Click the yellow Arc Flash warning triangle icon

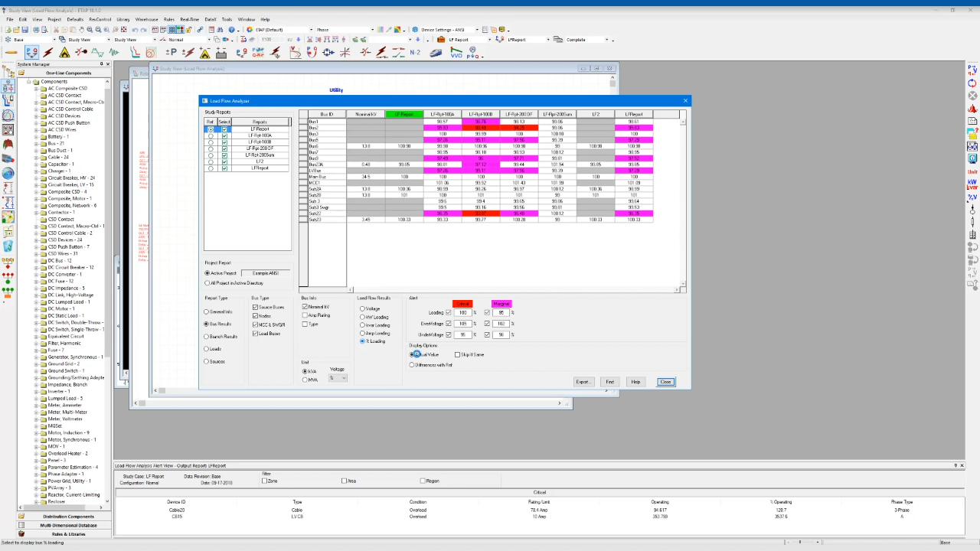[64, 52]
